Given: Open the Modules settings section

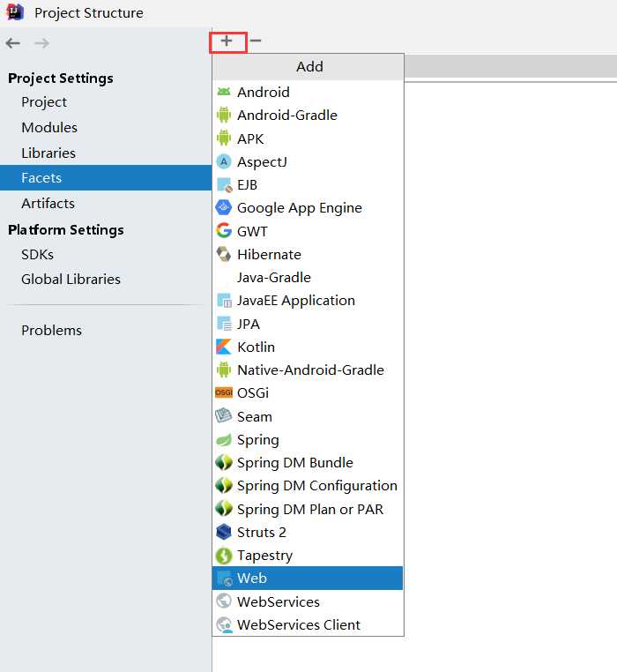Looking at the screenshot, I should tap(49, 128).
